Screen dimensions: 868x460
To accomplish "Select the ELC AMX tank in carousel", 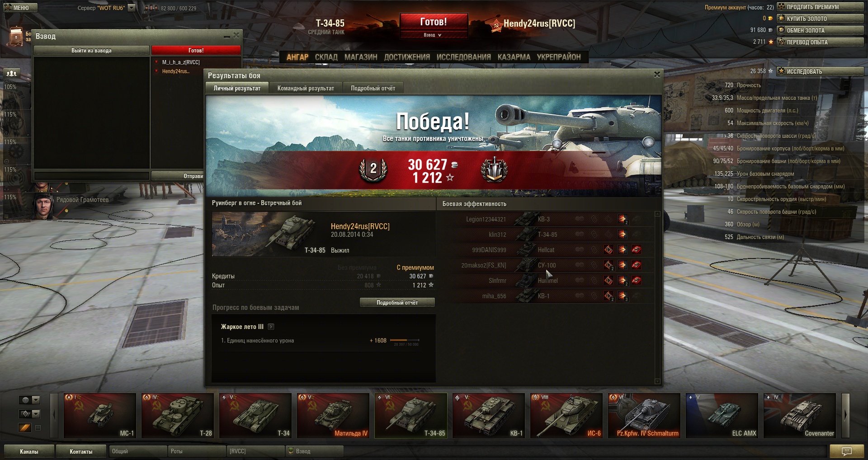I will [722, 415].
